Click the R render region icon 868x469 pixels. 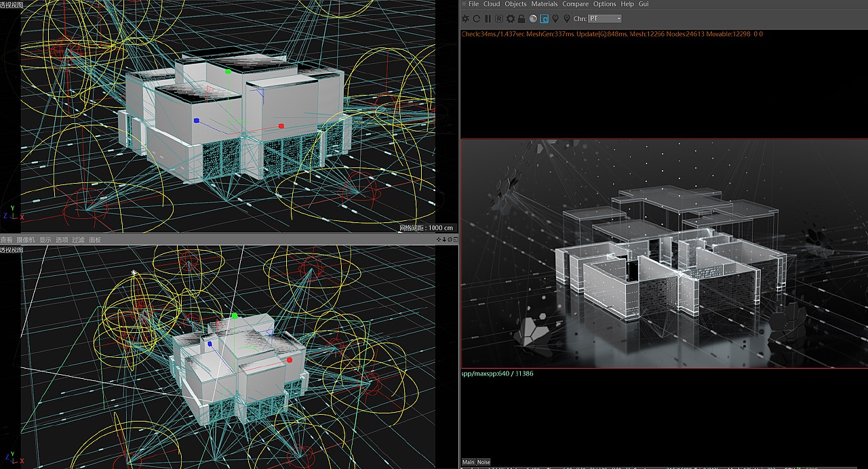pos(499,18)
